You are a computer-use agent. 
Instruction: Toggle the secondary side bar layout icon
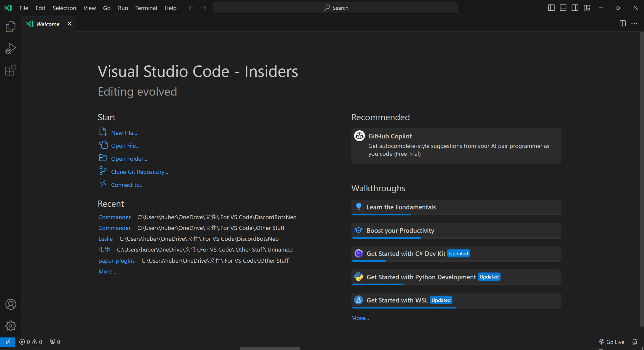click(x=575, y=8)
